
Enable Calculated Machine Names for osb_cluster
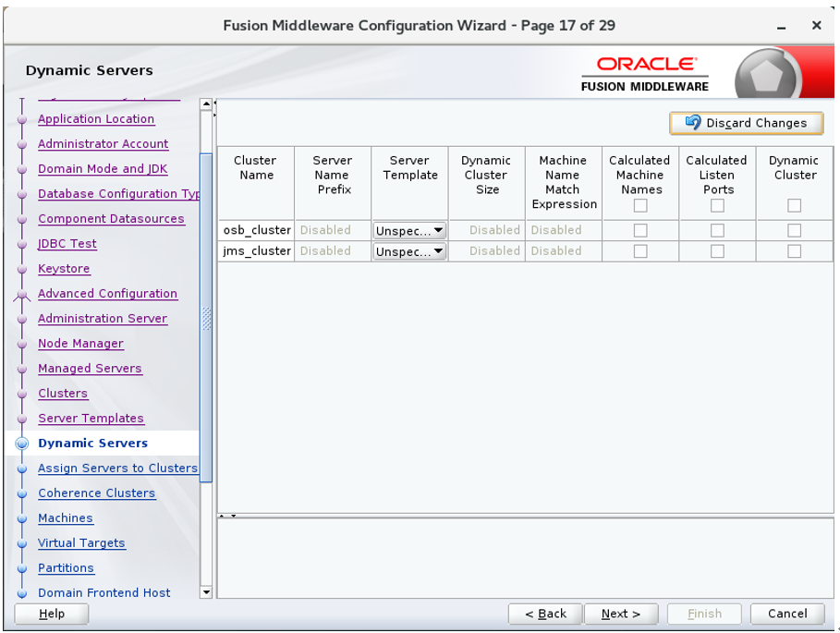click(x=640, y=230)
